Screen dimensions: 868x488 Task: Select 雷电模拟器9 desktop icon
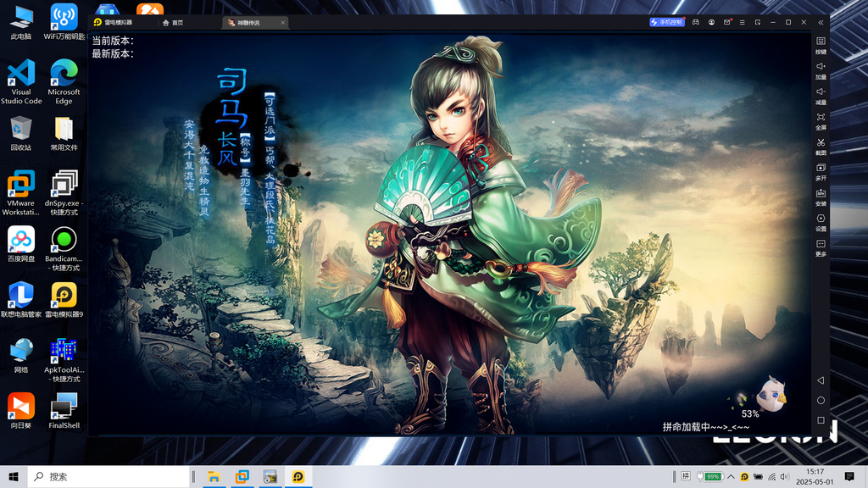(x=64, y=299)
